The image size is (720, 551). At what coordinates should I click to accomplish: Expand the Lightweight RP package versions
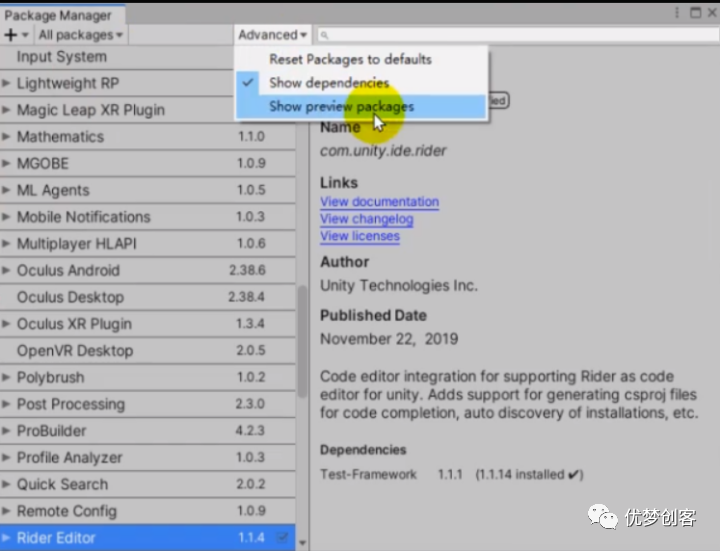[6, 83]
